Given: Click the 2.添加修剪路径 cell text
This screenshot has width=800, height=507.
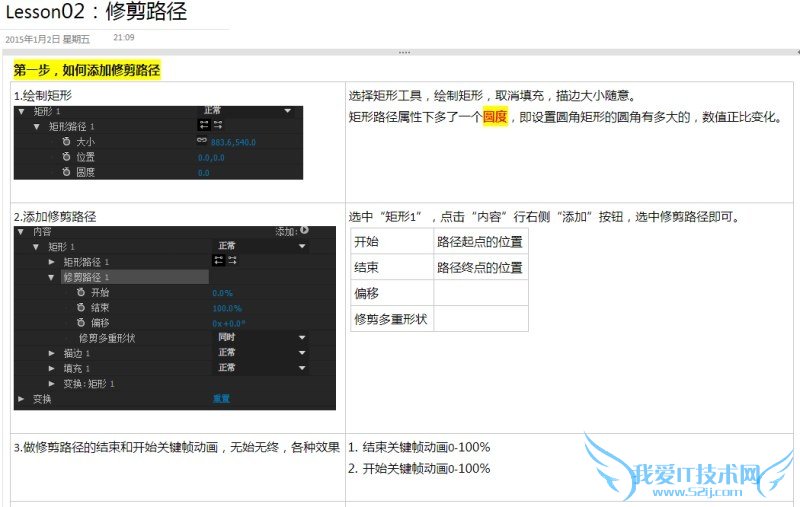Looking at the screenshot, I should pyautogui.click(x=55, y=217).
